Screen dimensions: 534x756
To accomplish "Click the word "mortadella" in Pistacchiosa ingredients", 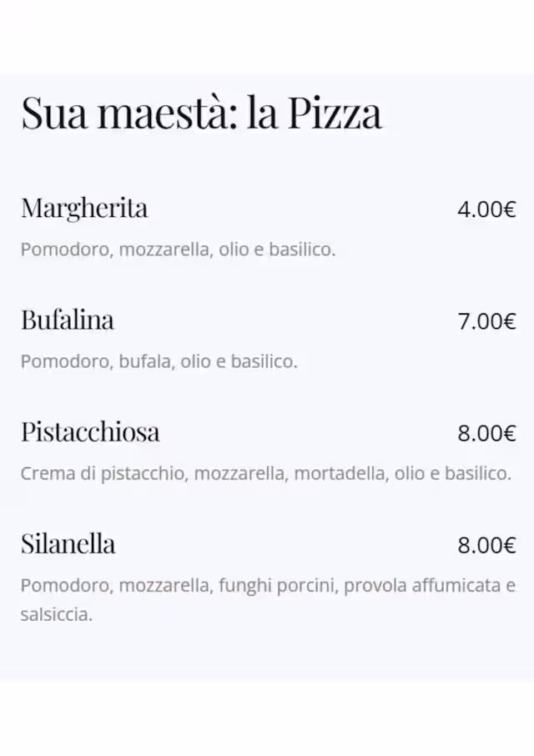I will click(x=340, y=474).
